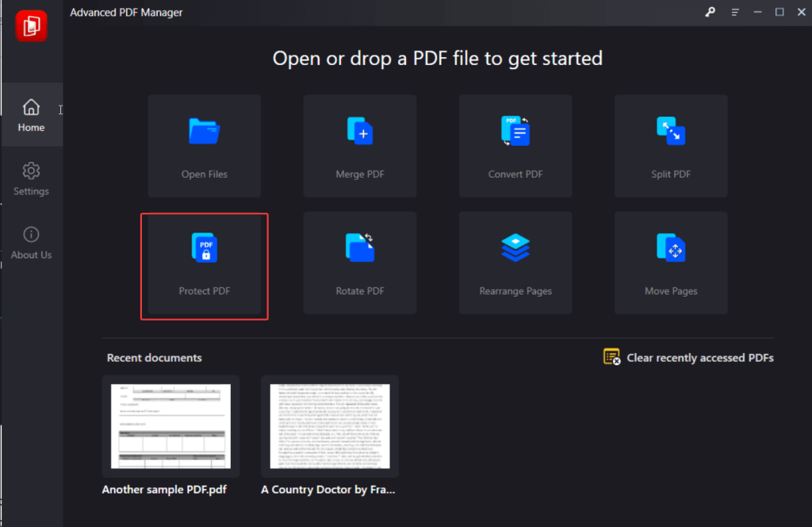Open the A Country Doctor thumbnail

point(330,426)
